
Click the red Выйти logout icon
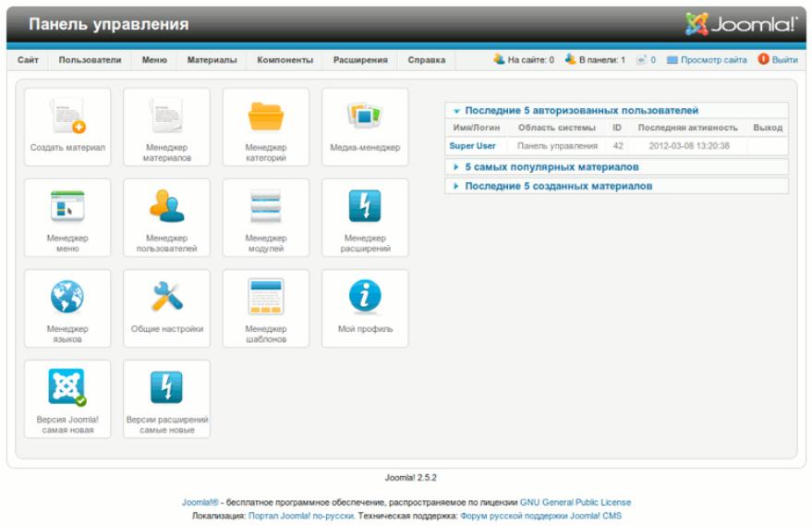pyautogui.click(x=763, y=59)
